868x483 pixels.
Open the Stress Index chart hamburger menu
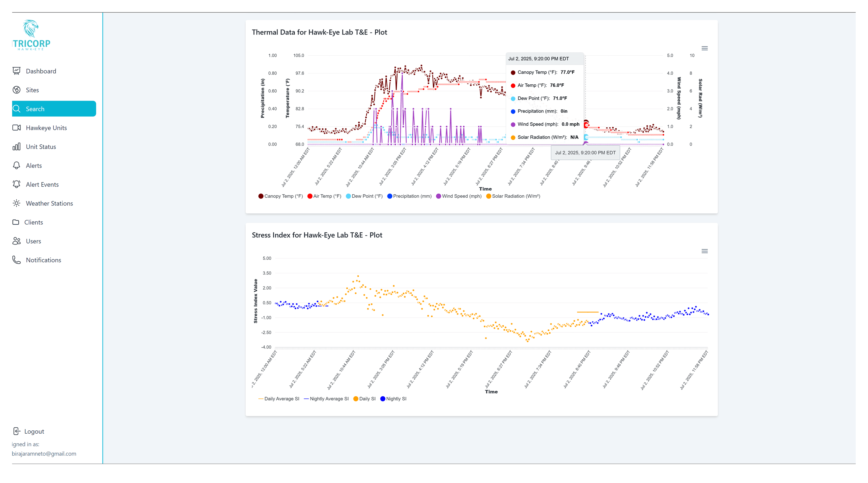point(704,251)
